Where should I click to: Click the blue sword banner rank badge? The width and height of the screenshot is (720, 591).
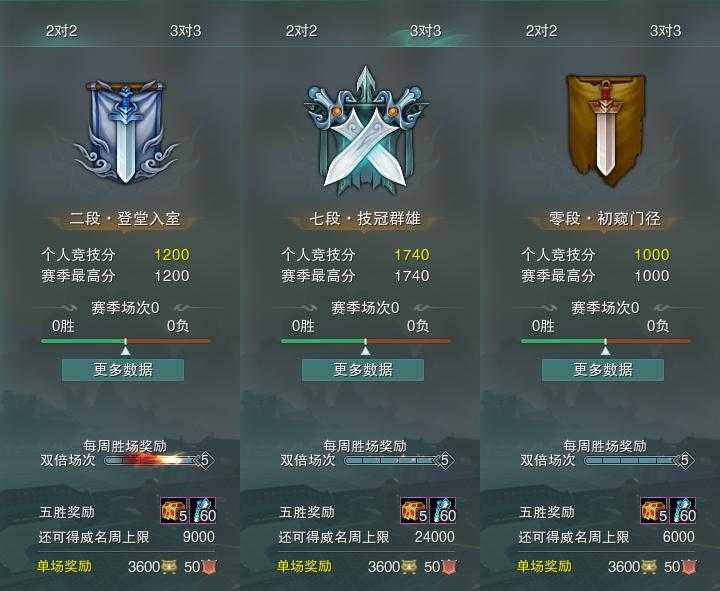(x=125, y=132)
